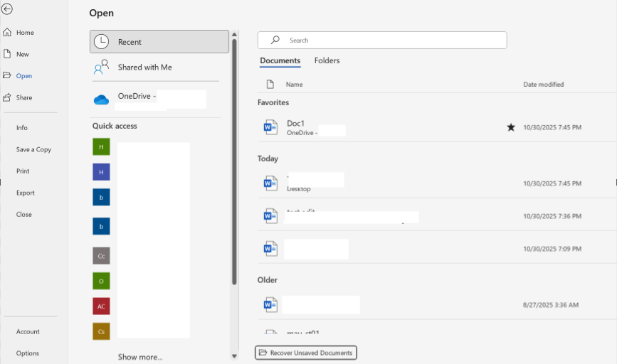Click the back arrow icon
This screenshot has height=364, width=617.
pyautogui.click(x=6, y=9)
